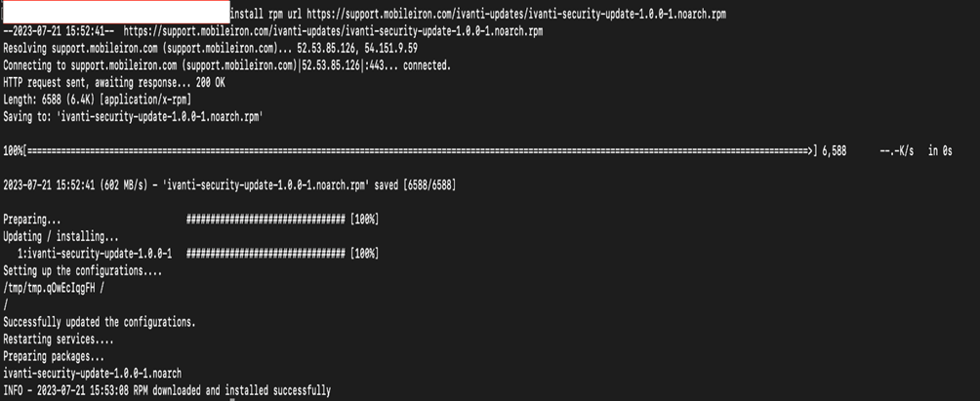Click the IP address 54.151.9.59
Screen dimensions: 980x401
pyautogui.click(x=419, y=47)
